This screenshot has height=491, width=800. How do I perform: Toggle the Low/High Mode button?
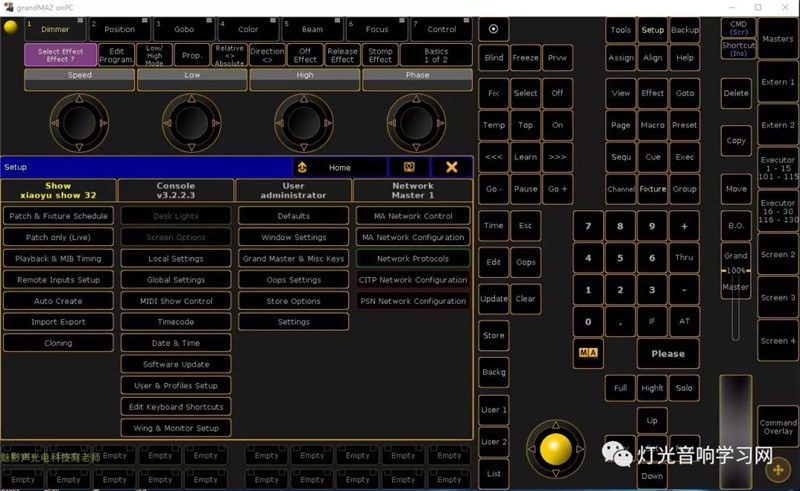point(155,55)
